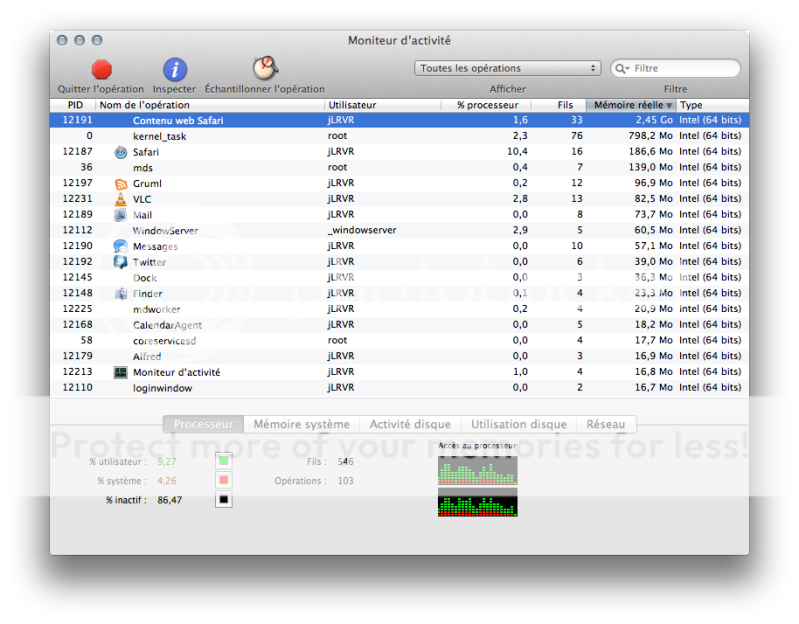Viewport: 799px width, 624px height.
Task: Click the 86,47 % inactif value
Action: point(170,500)
